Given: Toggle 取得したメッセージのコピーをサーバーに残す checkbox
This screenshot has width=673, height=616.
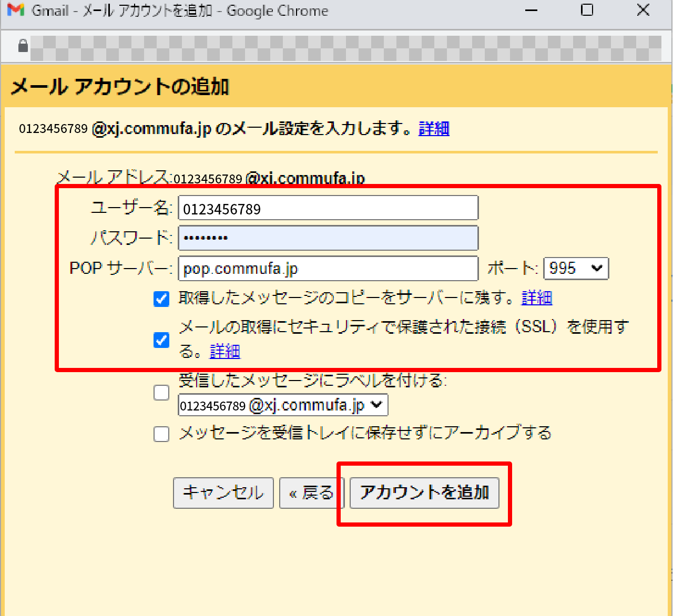Looking at the screenshot, I should click(161, 299).
